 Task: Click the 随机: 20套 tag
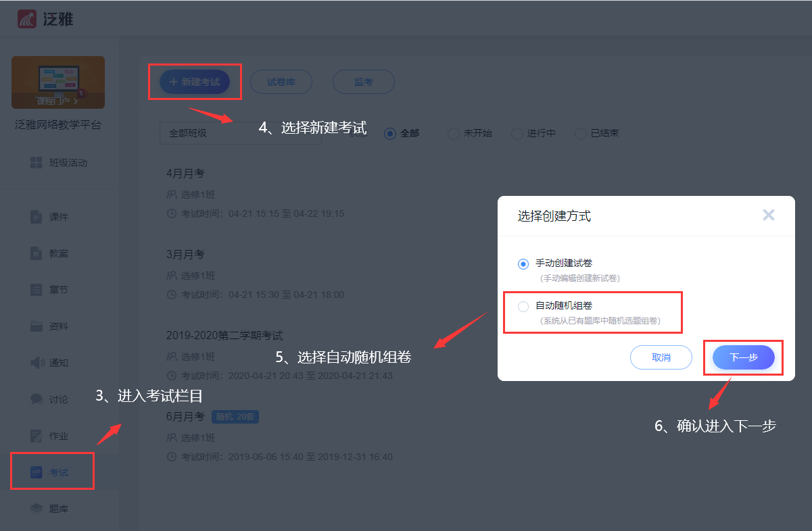(235, 417)
